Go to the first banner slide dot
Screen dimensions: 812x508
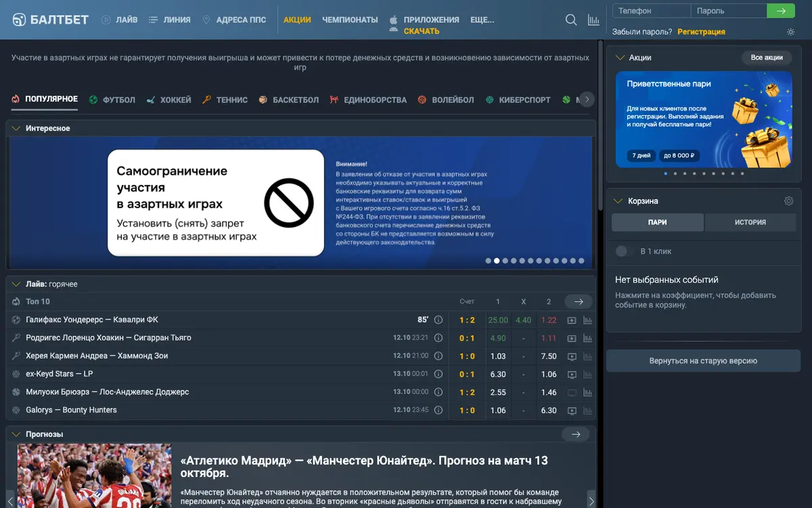tap(489, 261)
